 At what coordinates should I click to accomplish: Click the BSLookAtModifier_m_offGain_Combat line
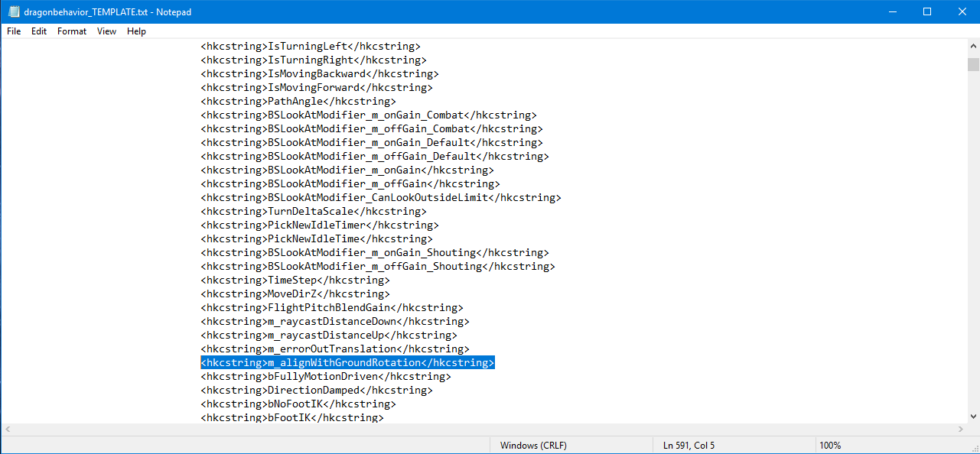[x=372, y=129]
